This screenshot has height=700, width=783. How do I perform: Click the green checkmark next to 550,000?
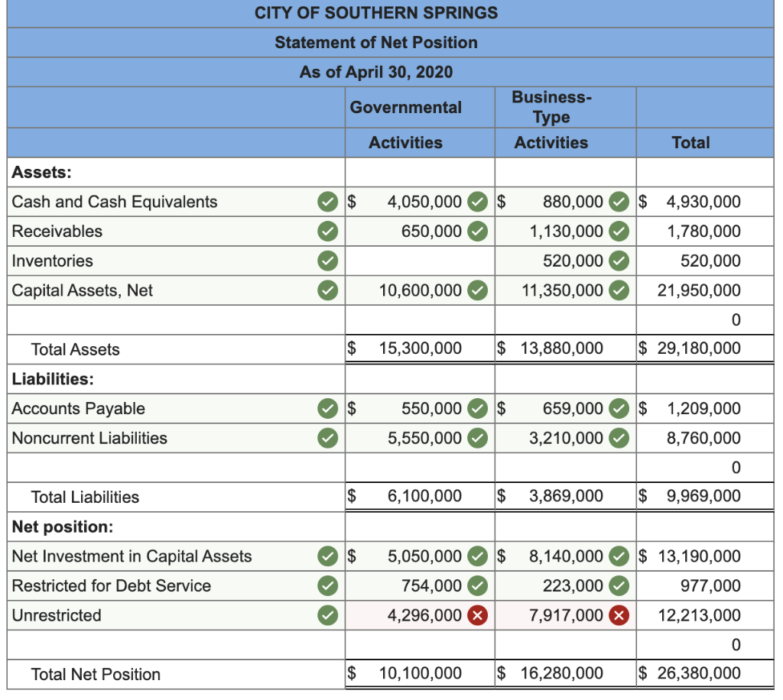point(477,408)
